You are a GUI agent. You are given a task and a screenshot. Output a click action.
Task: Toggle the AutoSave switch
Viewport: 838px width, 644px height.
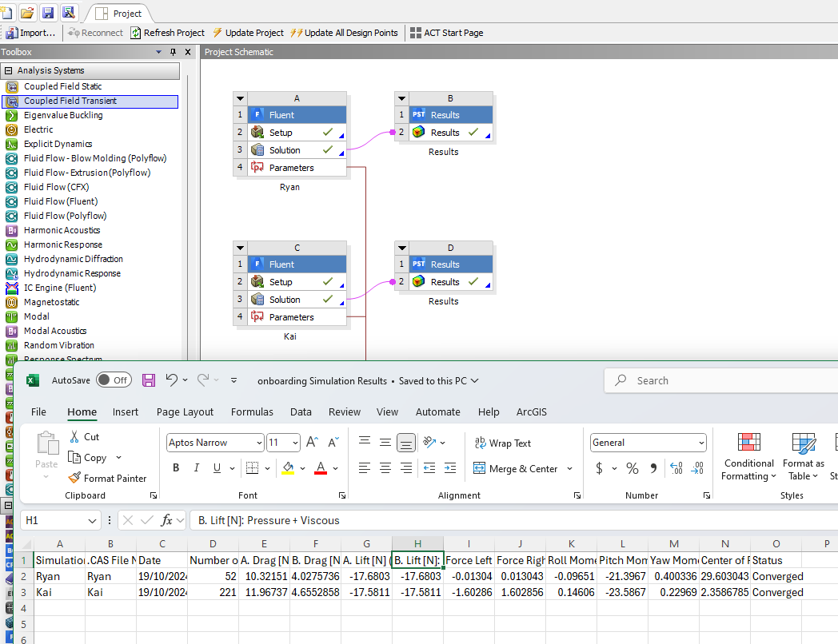point(114,380)
